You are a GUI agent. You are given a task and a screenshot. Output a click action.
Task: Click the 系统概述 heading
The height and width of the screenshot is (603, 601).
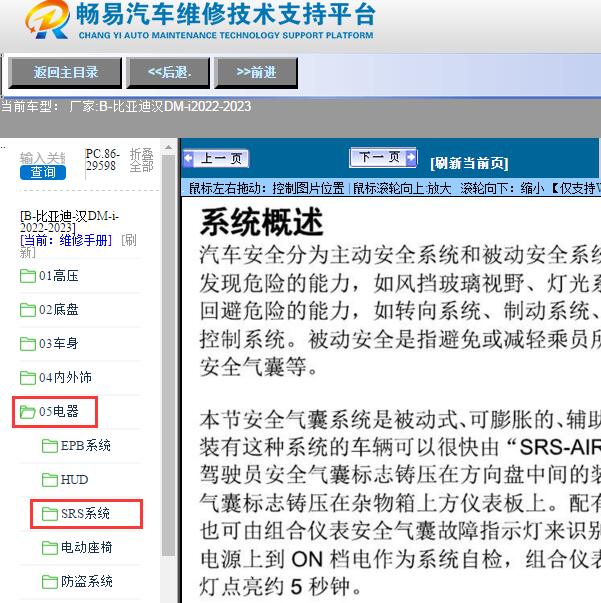[x=261, y=222]
